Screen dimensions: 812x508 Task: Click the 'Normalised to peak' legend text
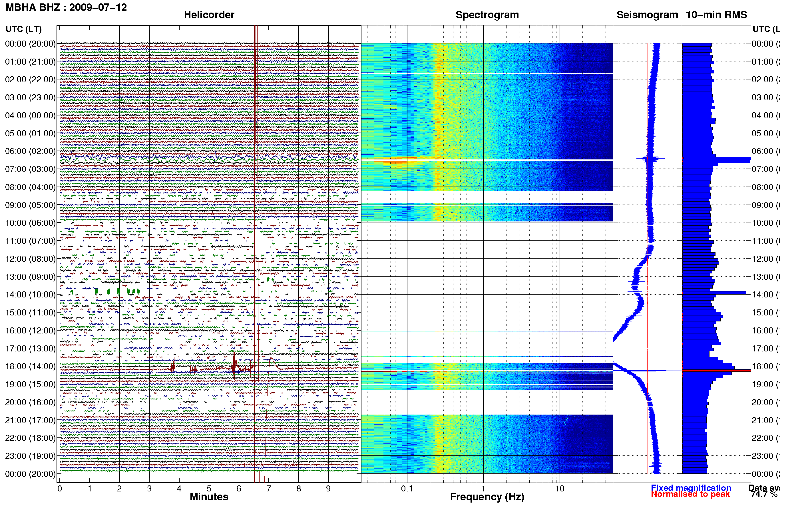[690, 494]
